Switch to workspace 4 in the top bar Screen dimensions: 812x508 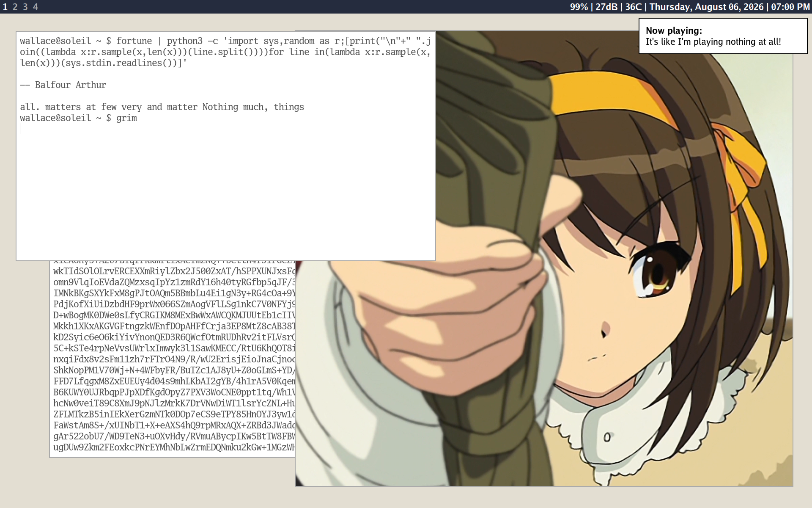point(36,7)
